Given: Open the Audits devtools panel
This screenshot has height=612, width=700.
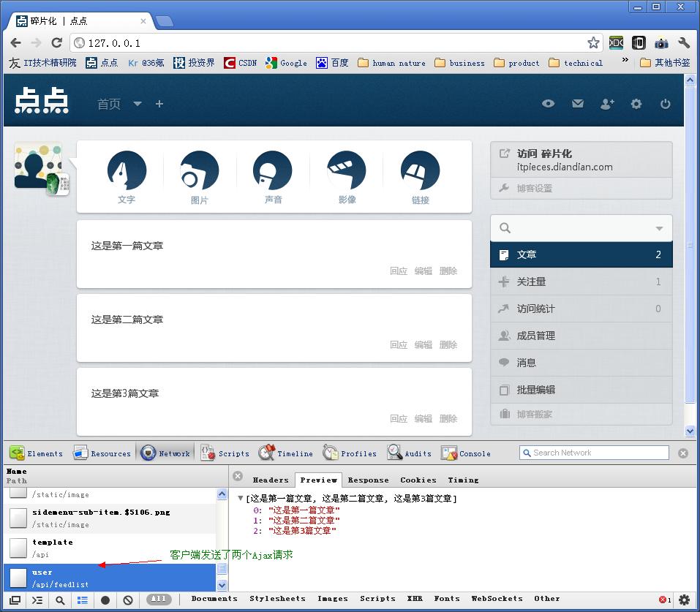Looking at the screenshot, I should [410, 453].
